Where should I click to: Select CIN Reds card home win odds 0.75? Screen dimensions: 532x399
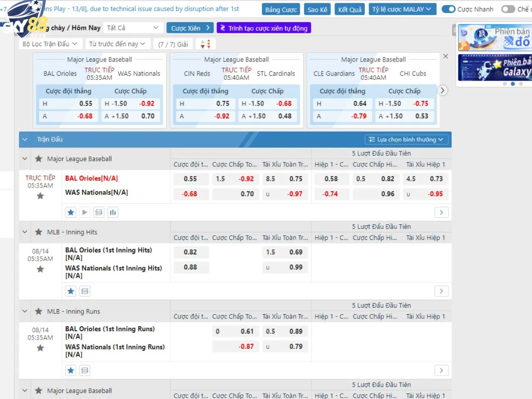[x=205, y=103]
